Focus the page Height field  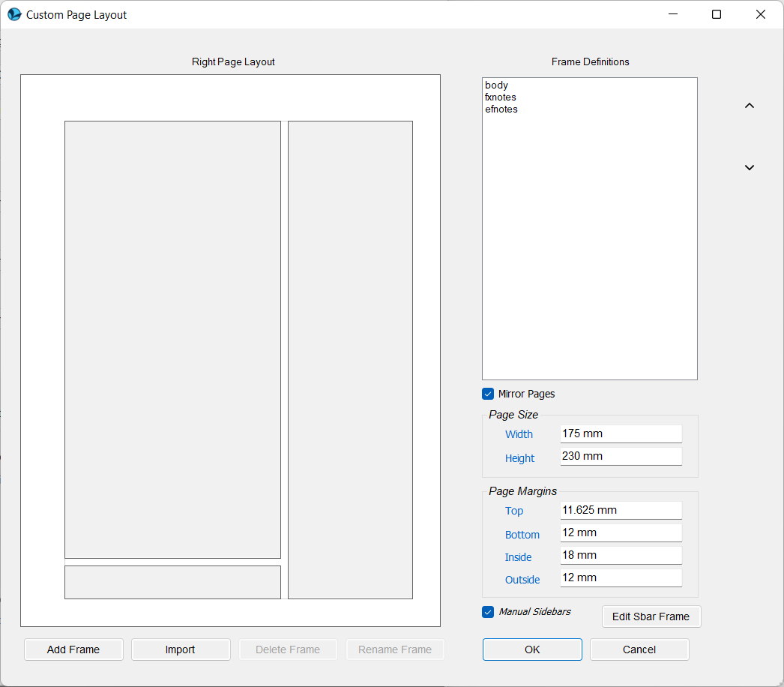pos(621,456)
